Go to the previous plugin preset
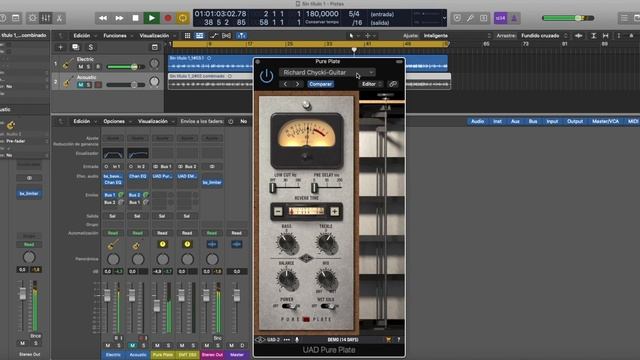The image size is (640, 360). click(285, 84)
